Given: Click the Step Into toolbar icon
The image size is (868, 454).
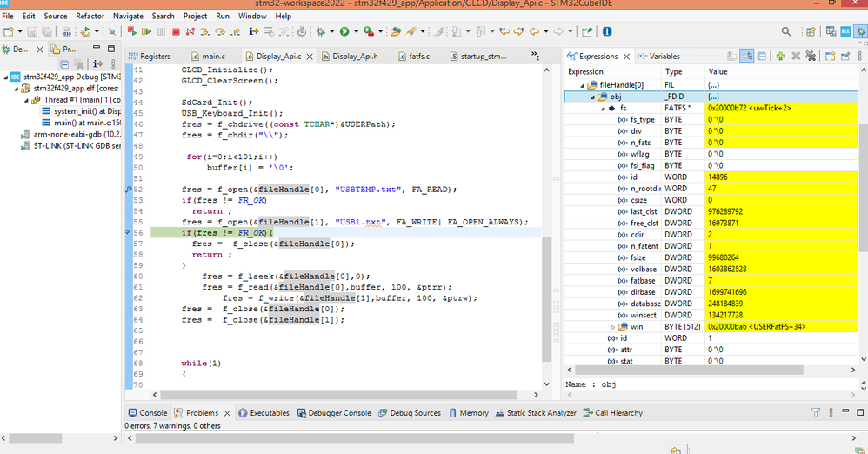Looking at the screenshot, I should (x=206, y=32).
